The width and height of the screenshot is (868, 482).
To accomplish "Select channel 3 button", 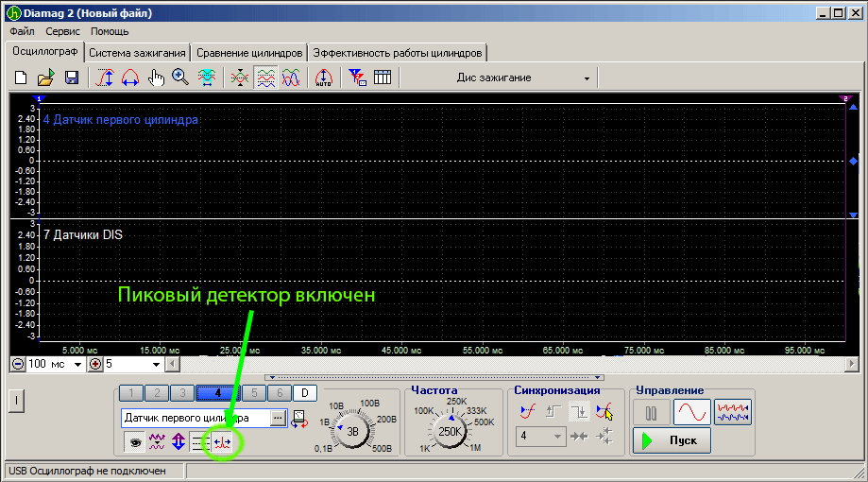I will (182, 393).
